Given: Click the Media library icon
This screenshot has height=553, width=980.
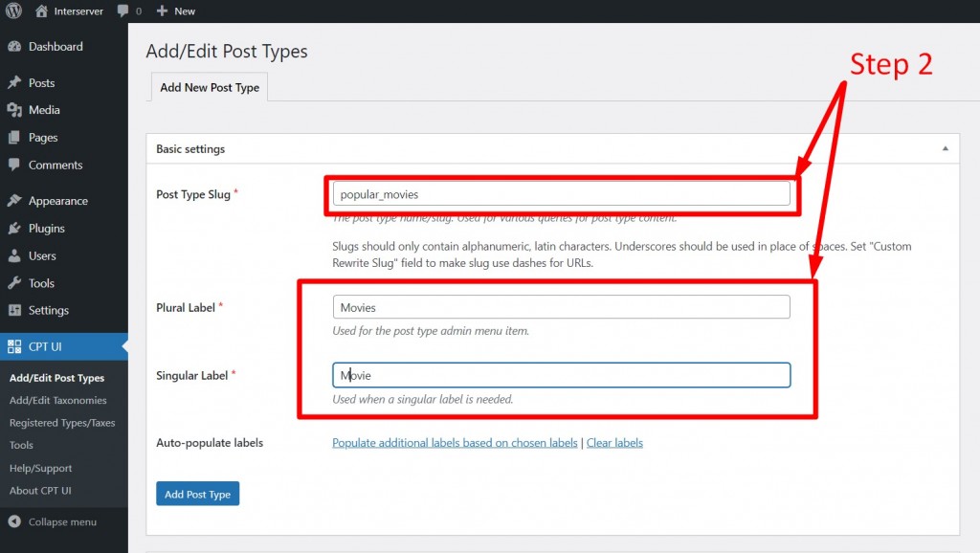Looking at the screenshot, I should [14, 110].
